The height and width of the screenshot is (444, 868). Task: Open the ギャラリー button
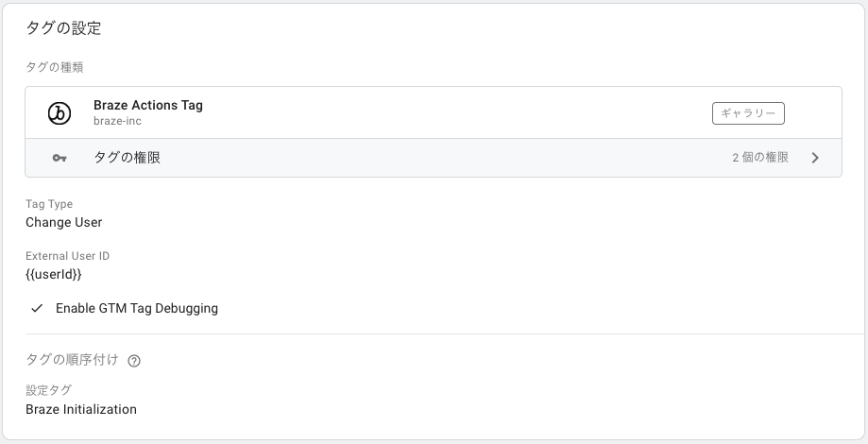pos(748,113)
